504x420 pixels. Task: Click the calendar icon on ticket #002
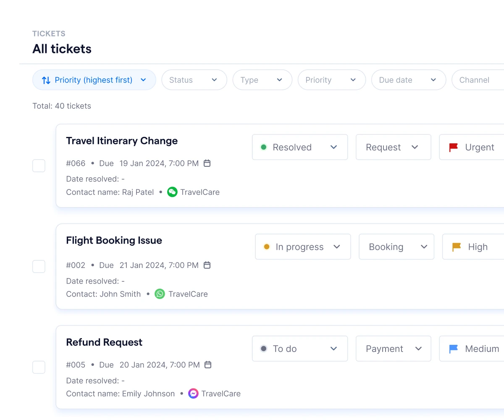pyautogui.click(x=207, y=265)
